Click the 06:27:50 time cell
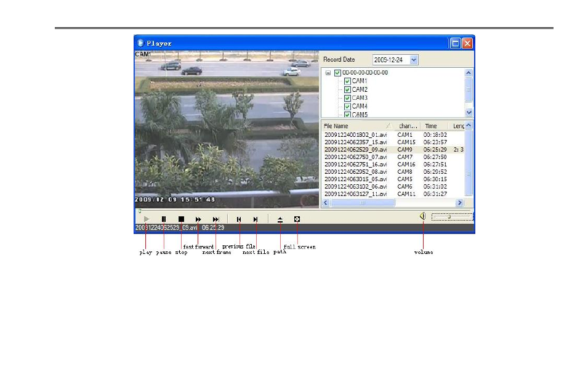The width and height of the screenshot is (588, 392). click(435, 157)
